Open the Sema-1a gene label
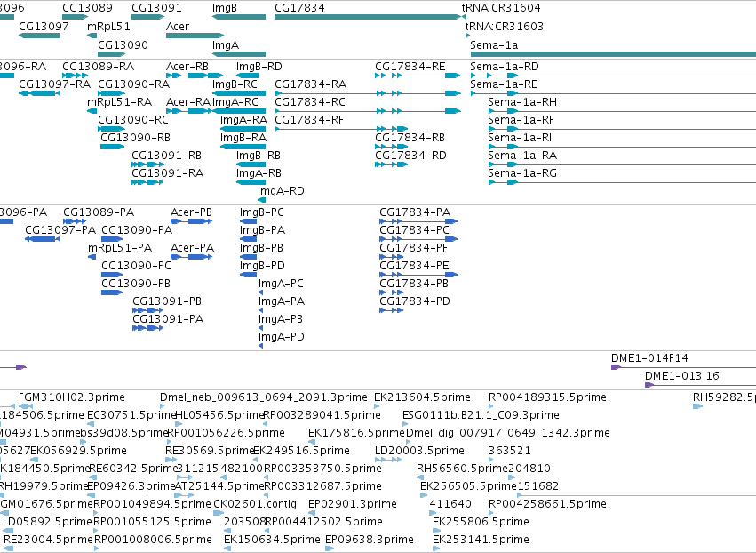Screen dimensions: 756x553 (x=494, y=44)
